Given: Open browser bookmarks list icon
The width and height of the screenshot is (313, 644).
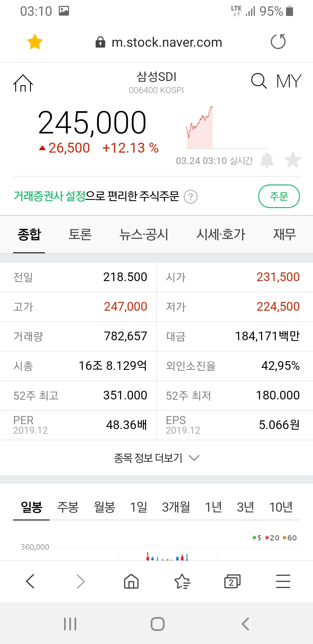Looking at the screenshot, I should [x=182, y=581].
